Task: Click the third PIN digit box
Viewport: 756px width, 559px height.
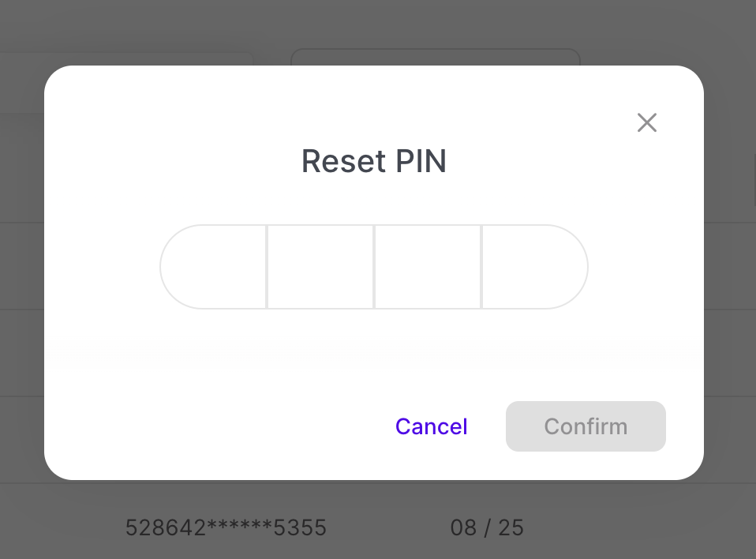Action: point(428,267)
